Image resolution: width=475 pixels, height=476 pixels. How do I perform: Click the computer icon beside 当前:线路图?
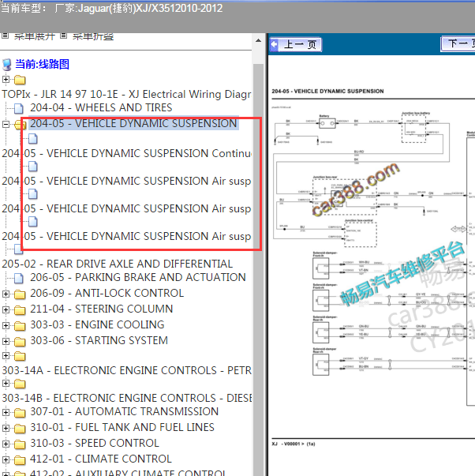[6, 65]
